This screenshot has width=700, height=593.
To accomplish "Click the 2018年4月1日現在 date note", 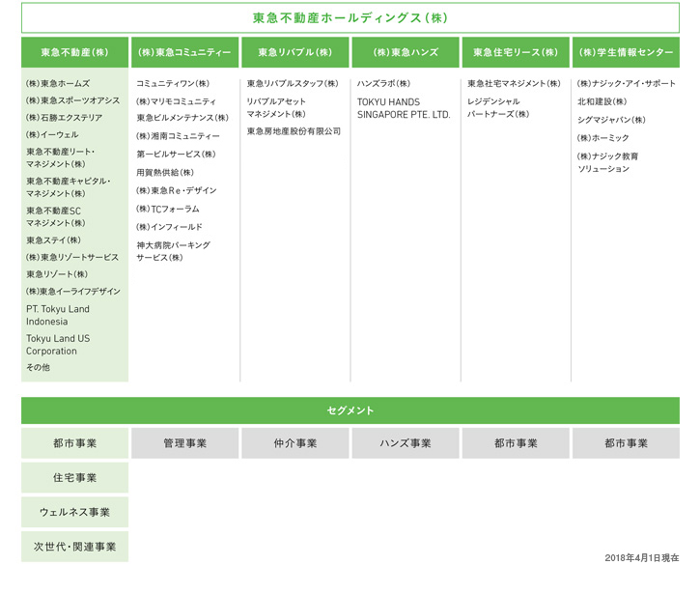I will tap(642, 557).
